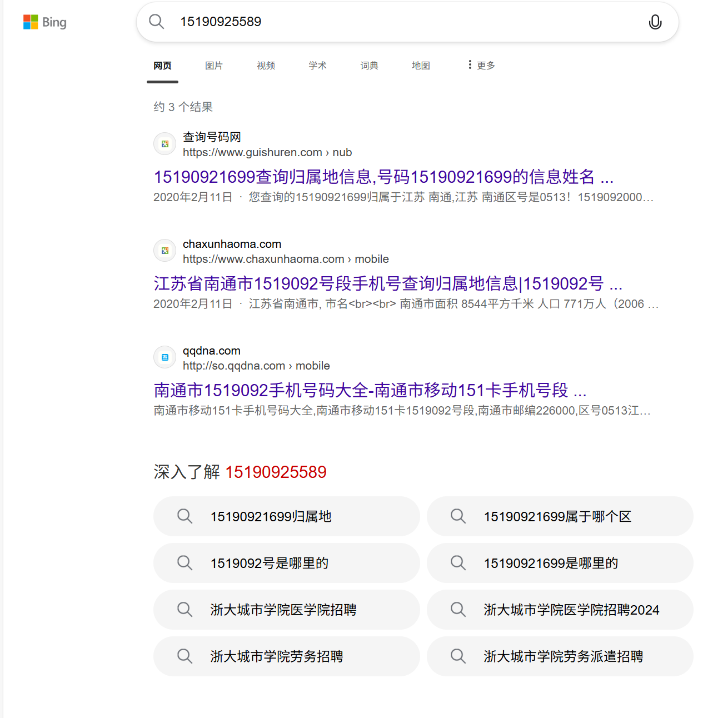728x718 pixels.
Task: Click the 约 3 个结果 count text
Action: tap(183, 107)
